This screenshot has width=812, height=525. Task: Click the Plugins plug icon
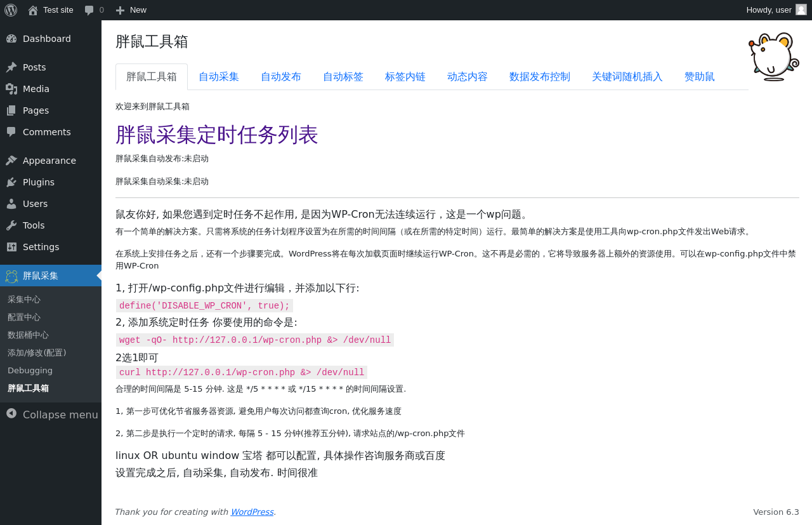tap(11, 182)
